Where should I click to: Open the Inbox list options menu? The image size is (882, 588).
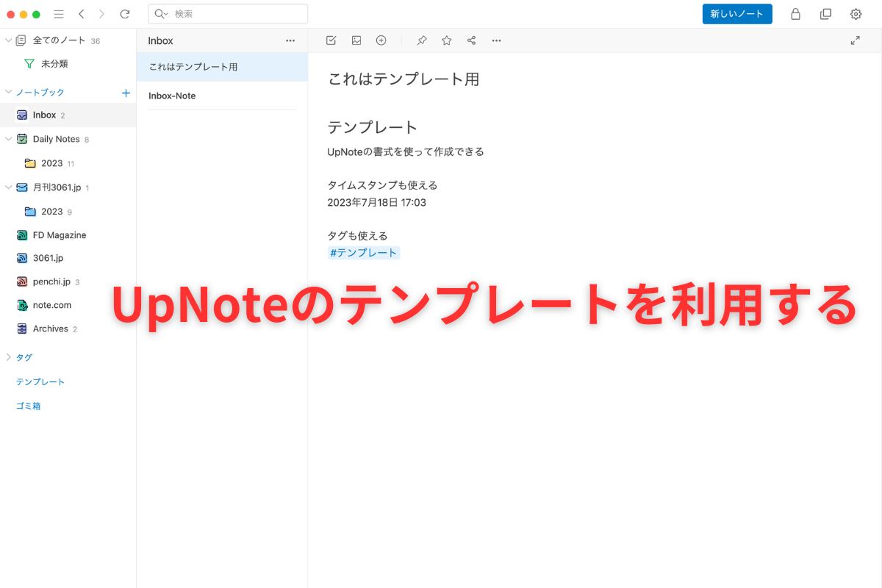(290, 40)
